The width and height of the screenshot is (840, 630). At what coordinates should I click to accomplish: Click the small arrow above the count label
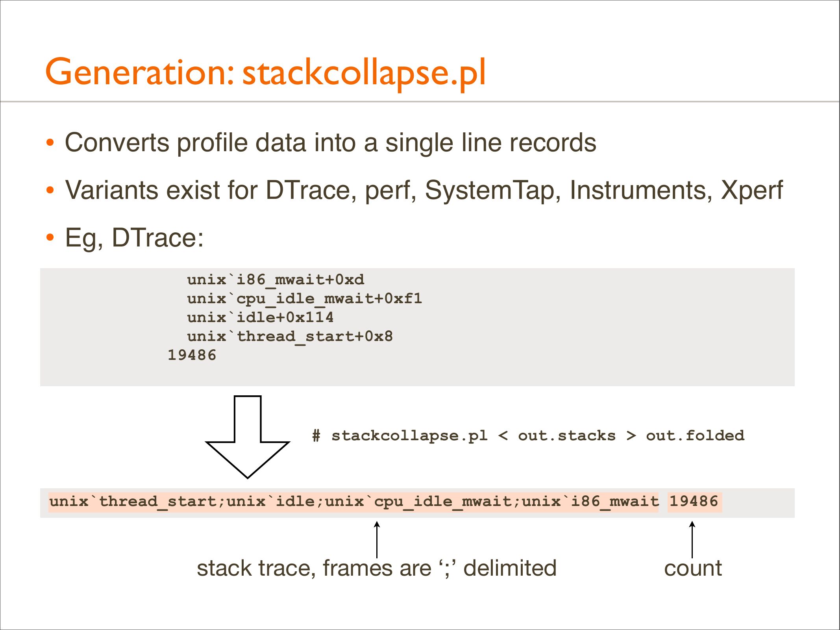click(692, 539)
